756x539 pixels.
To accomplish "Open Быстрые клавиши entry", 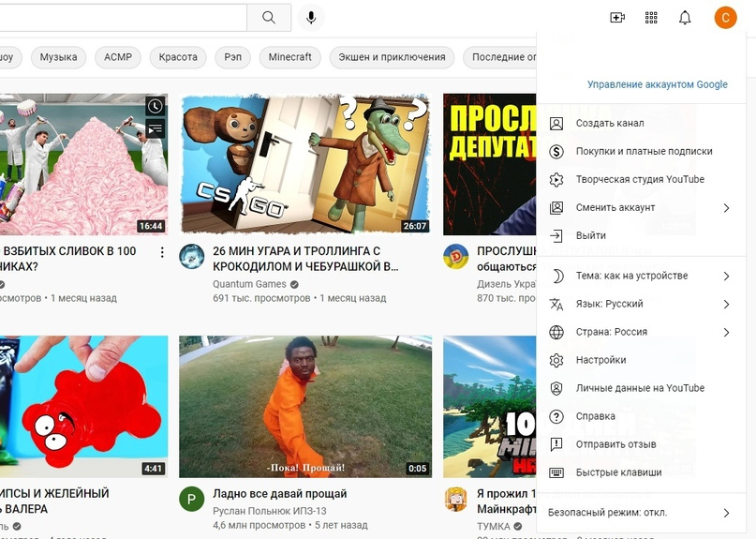I will click(x=642, y=472).
